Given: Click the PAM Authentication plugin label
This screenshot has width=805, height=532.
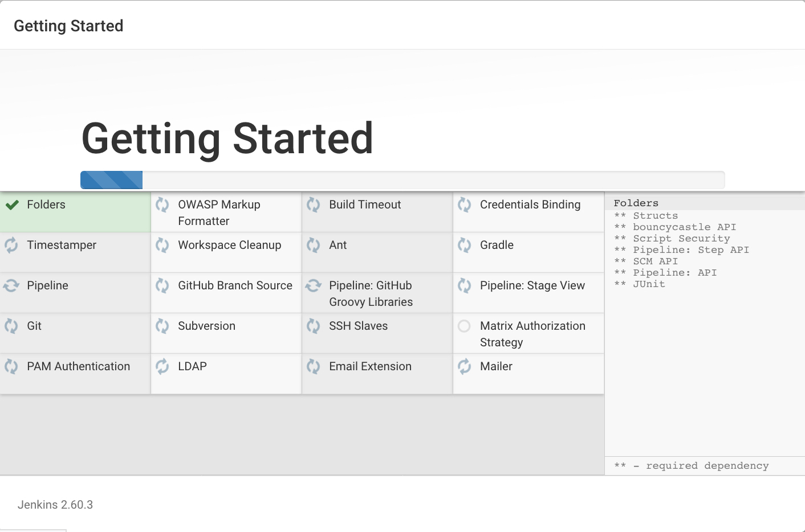Looking at the screenshot, I should click(78, 367).
